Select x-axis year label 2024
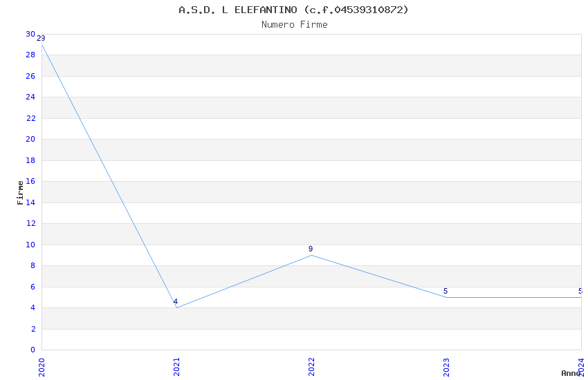 [581, 368]
